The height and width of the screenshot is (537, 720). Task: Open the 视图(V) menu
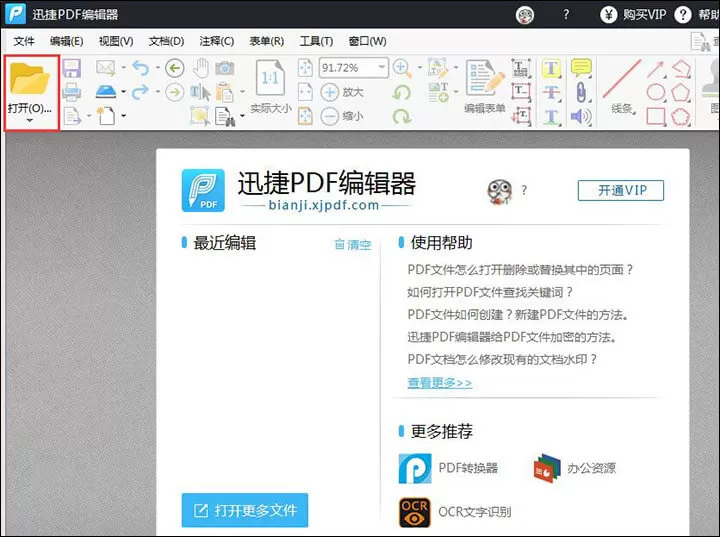[116, 41]
